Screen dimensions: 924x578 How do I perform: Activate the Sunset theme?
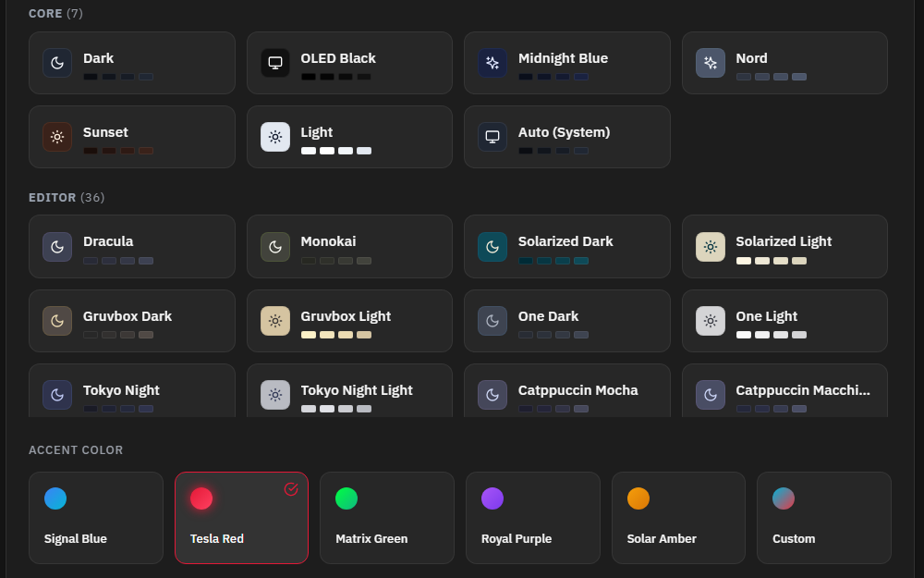tap(132, 137)
